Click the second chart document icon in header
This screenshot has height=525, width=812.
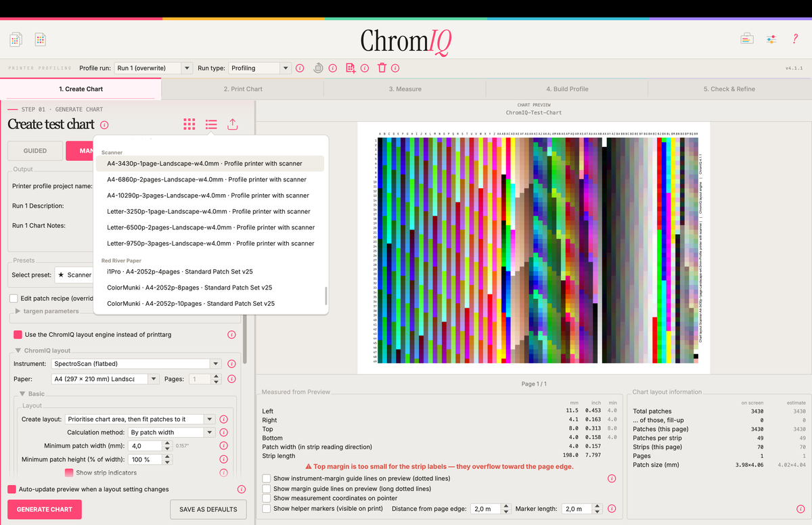click(x=41, y=40)
